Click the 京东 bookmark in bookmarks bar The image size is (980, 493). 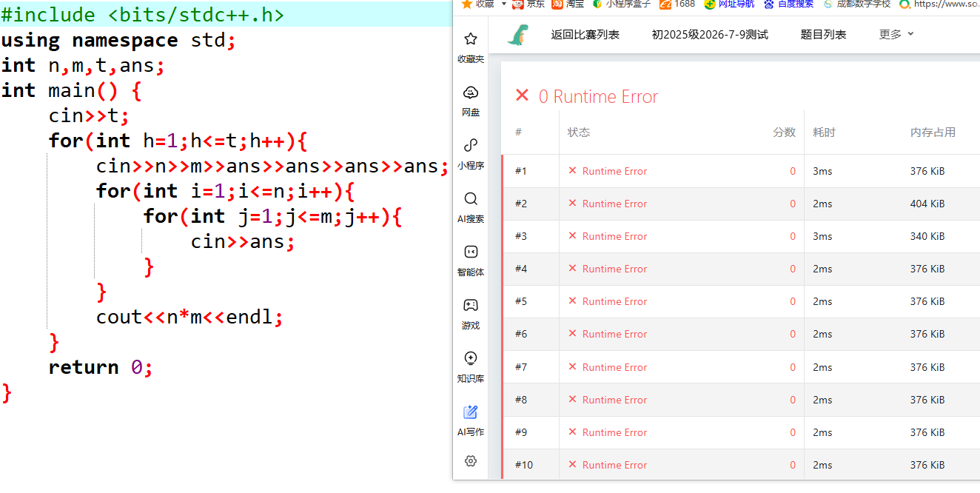coord(528,4)
